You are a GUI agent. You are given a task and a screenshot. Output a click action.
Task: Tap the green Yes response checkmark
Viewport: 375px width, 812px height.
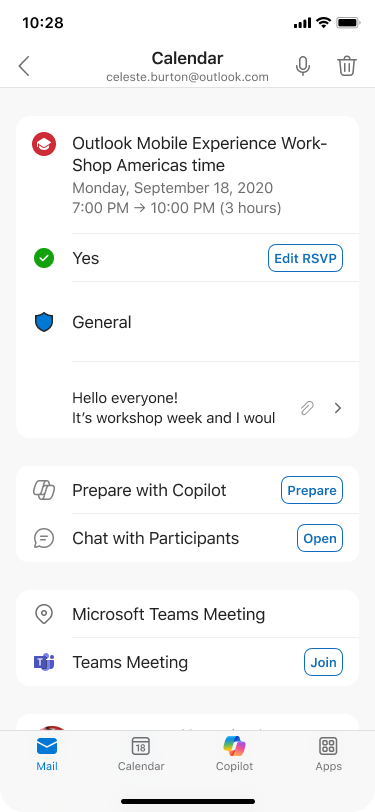click(44, 258)
